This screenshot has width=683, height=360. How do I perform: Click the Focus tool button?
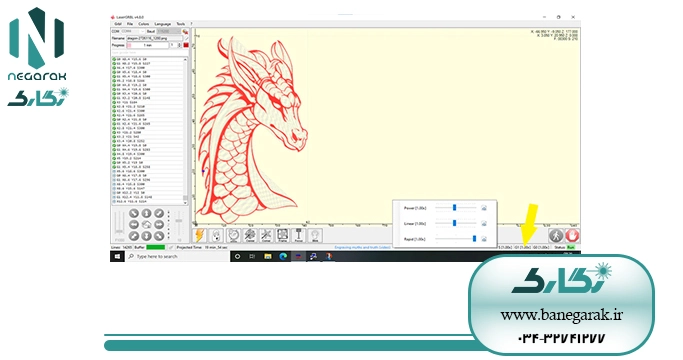pos(299,235)
